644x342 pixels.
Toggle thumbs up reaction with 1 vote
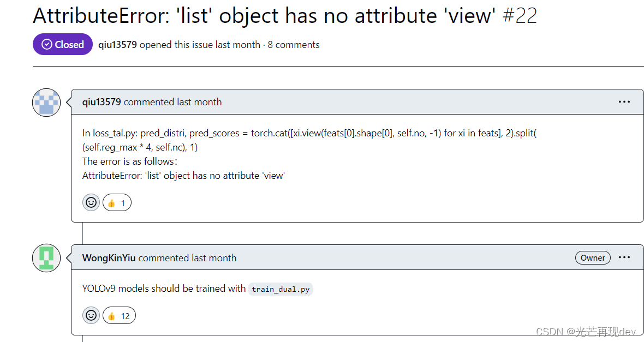[x=117, y=203]
